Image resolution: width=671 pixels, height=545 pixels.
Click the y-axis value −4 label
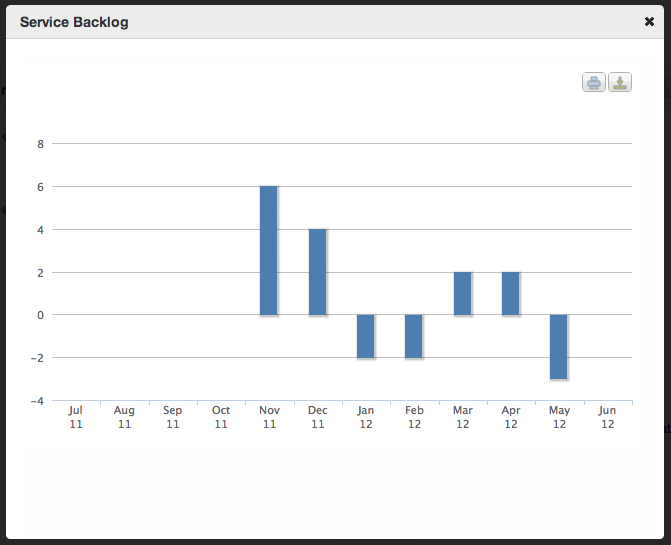point(38,401)
